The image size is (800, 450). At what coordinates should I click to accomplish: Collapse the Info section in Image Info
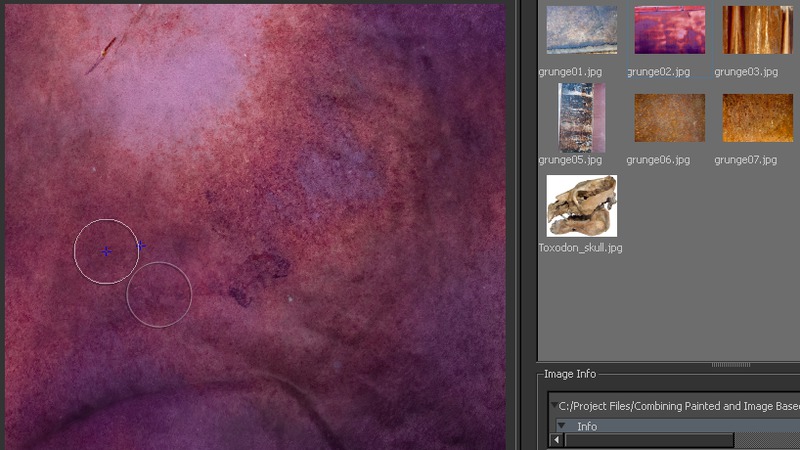point(561,426)
